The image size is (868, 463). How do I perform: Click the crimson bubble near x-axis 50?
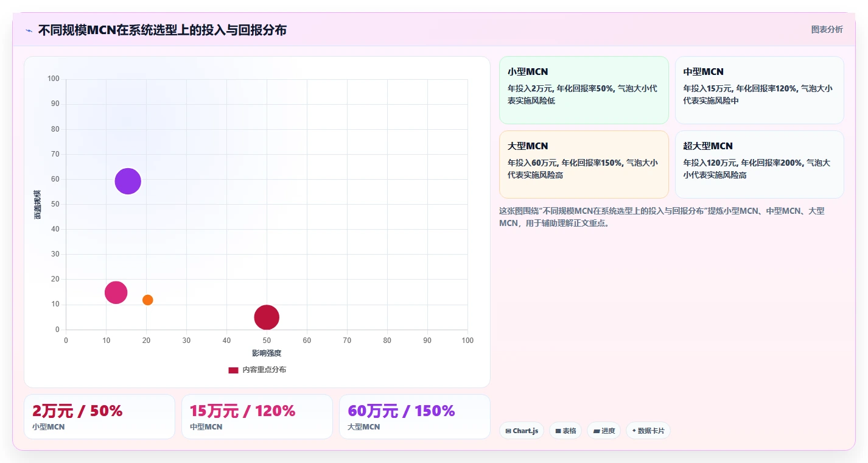pyautogui.click(x=267, y=317)
